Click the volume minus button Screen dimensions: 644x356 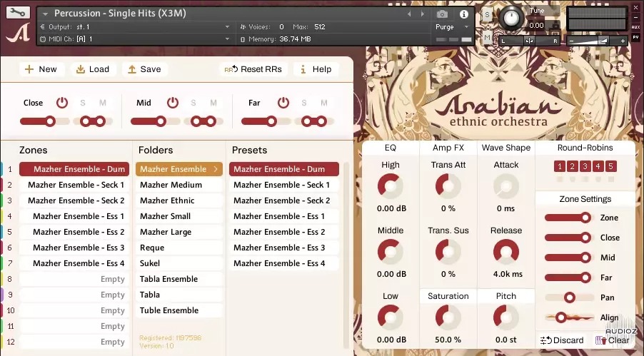point(571,41)
